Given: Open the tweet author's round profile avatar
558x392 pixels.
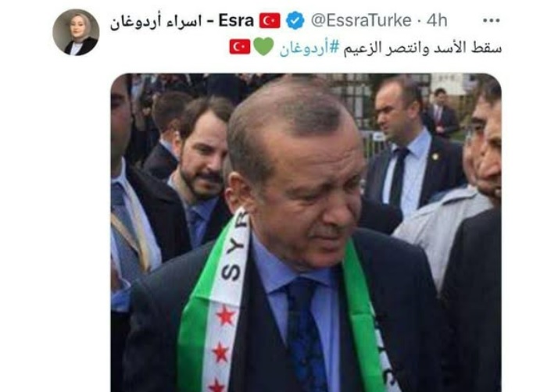Looking at the screenshot, I should pos(76,32).
